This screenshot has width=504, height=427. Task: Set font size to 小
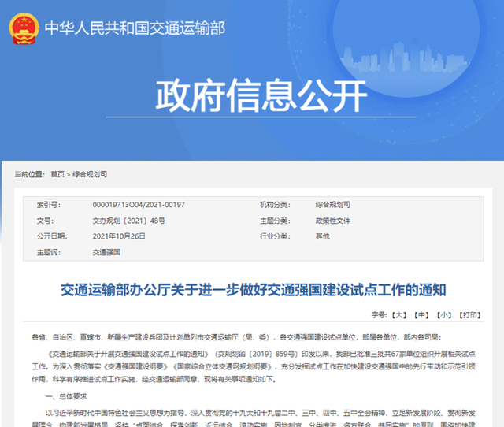point(444,315)
